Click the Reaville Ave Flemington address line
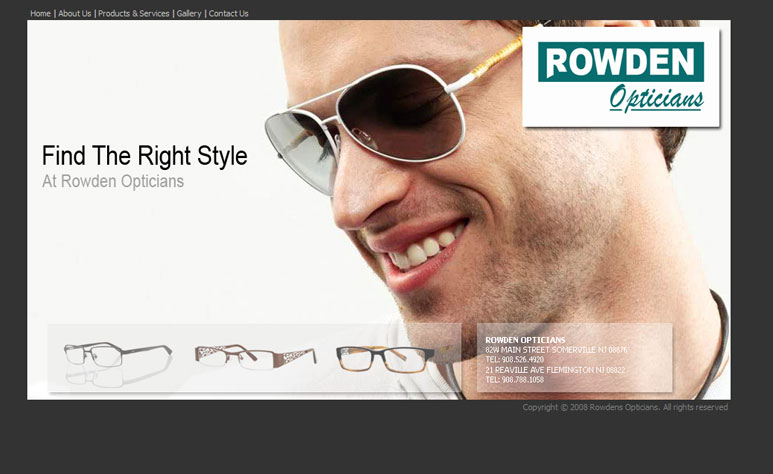 [x=555, y=370]
